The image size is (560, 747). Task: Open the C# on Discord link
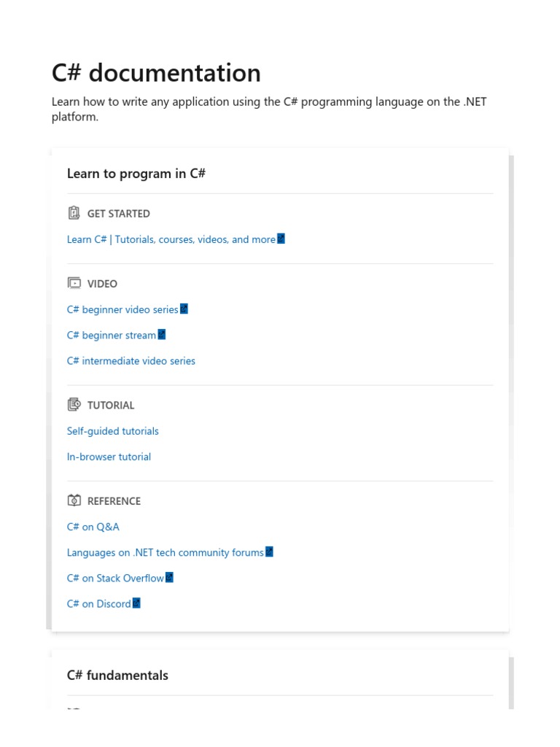tap(98, 603)
